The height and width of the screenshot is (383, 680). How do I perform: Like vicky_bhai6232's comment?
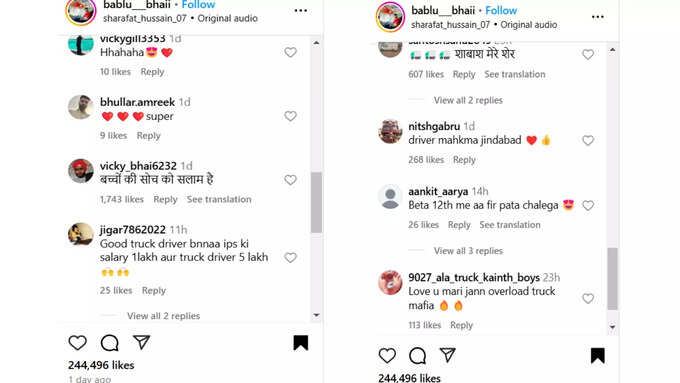pyautogui.click(x=290, y=180)
